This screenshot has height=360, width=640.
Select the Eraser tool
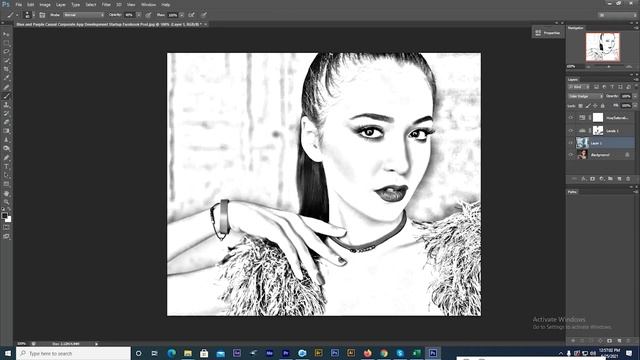pyautogui.click(x=6, y=122)
